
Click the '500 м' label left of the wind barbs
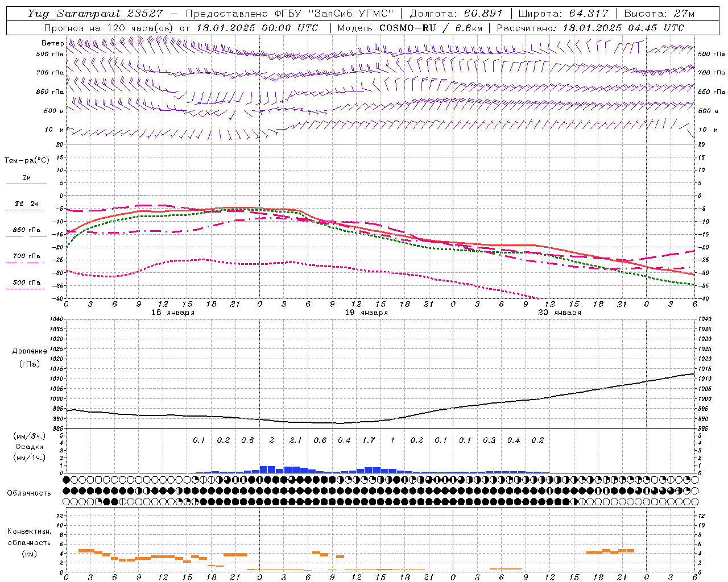(54, 111)
